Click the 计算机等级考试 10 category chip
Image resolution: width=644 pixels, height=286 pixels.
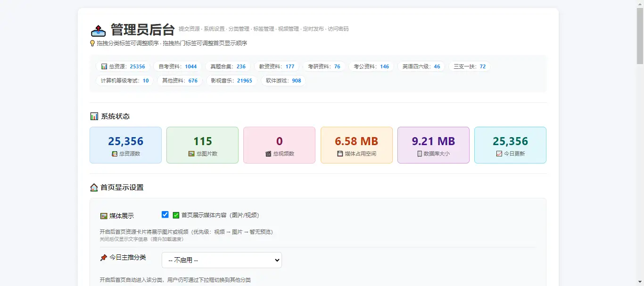pyautogui.click(x=124, y=81)
